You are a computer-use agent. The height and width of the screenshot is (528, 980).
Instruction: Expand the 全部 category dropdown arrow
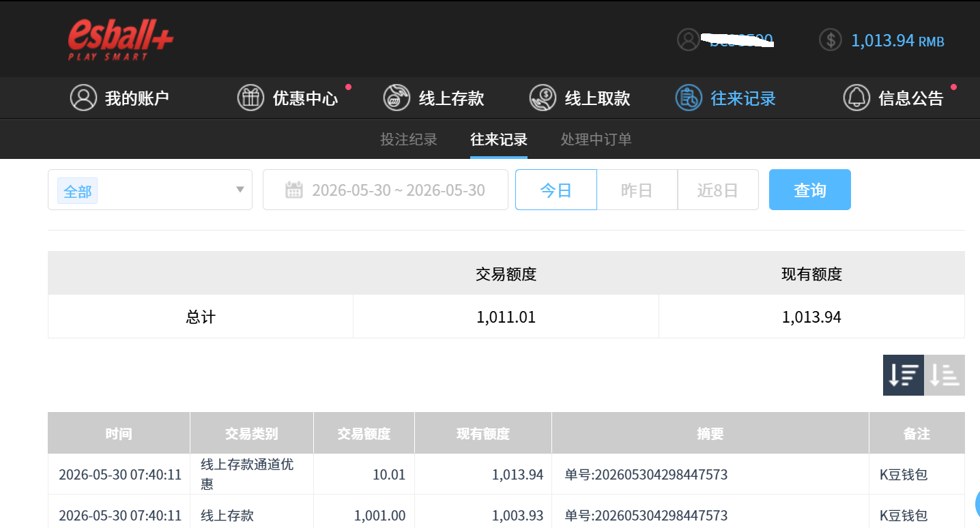point(240,189)
